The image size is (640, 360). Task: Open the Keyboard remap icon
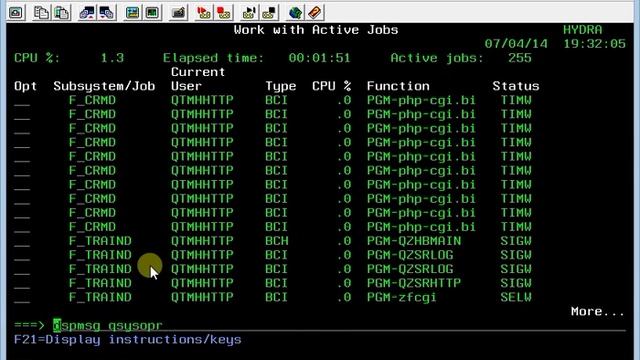tap(178, 13)
